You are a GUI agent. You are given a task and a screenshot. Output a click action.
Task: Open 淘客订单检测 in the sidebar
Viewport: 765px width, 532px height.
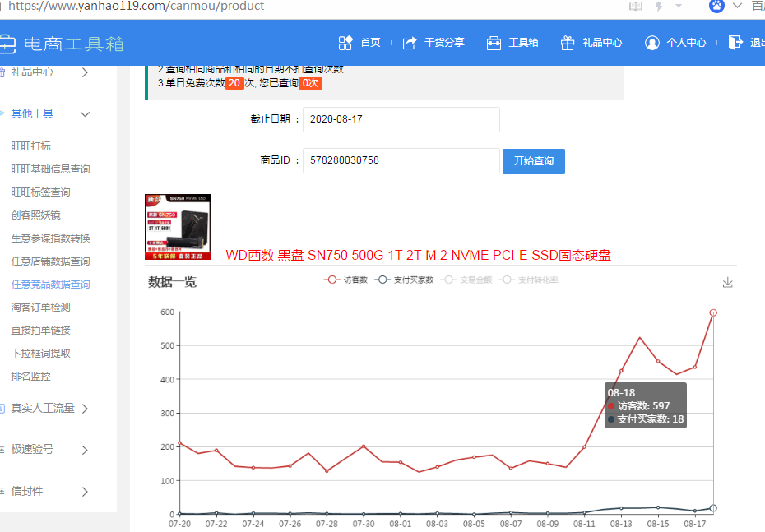click(40, 308)
